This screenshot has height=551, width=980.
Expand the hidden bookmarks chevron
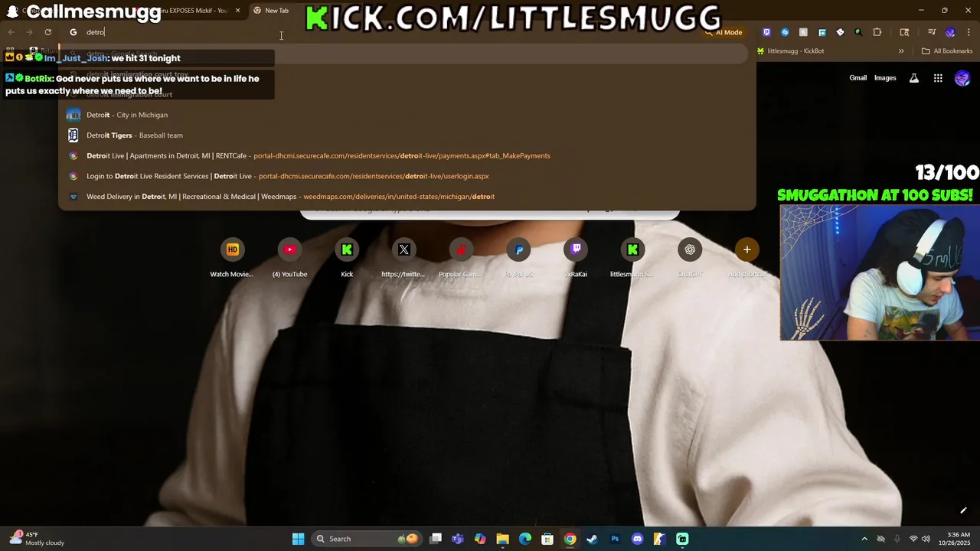point(901,51)
